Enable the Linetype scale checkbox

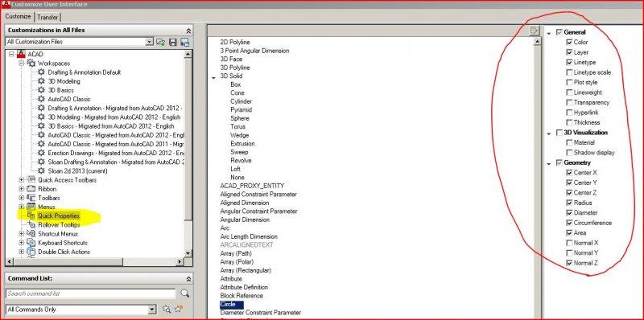point(569,72)
